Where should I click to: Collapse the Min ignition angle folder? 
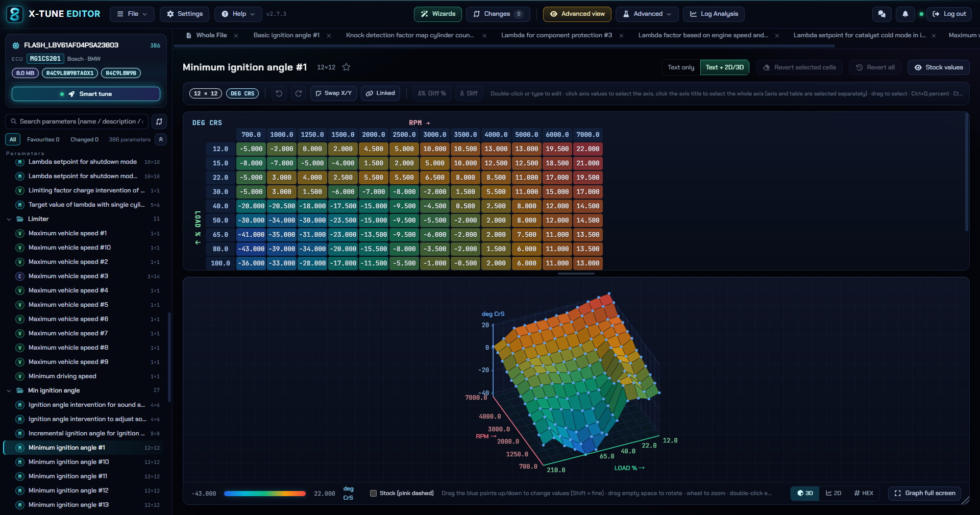coord(9,391)
